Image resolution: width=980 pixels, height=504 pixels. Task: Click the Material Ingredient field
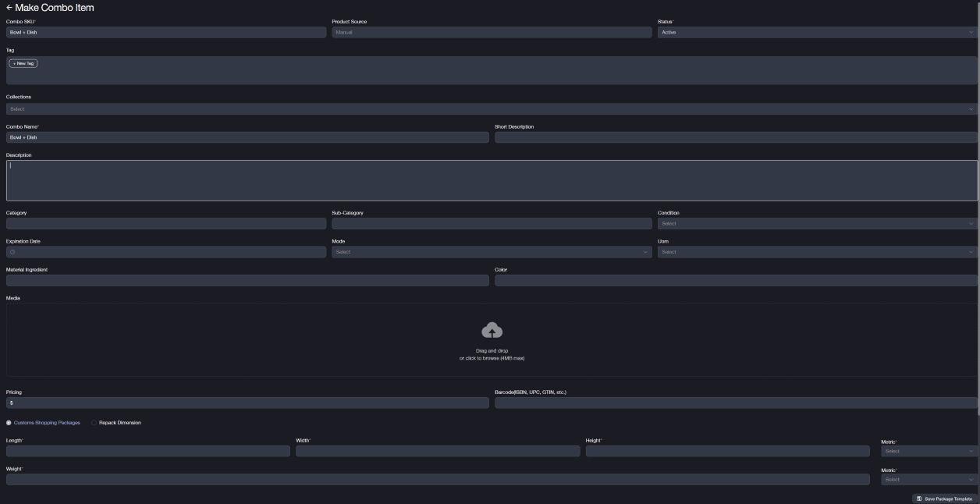(247, 280)
